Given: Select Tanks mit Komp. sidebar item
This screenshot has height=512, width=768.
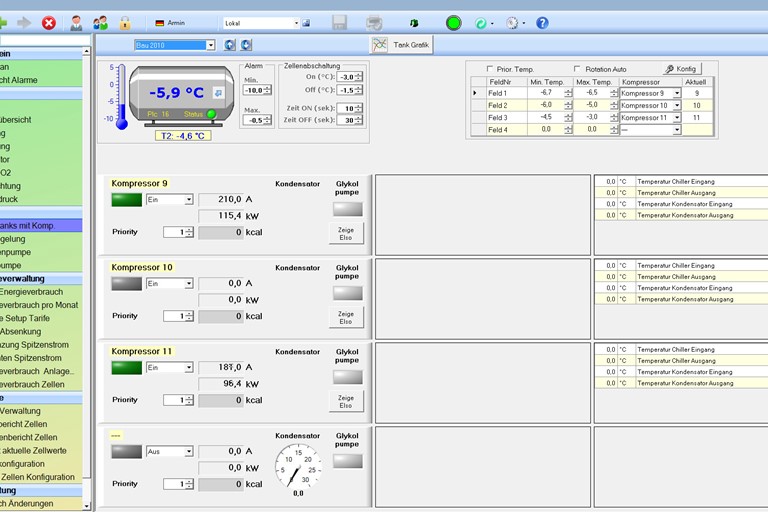Looking at the screenshot, I should coord(40,226).
